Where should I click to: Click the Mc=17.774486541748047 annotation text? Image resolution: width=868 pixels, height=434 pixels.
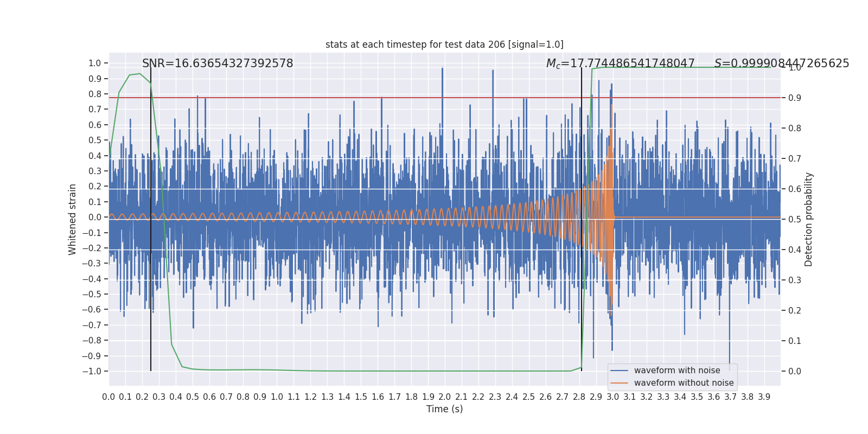pyautogui.click(x=620, y=63)
